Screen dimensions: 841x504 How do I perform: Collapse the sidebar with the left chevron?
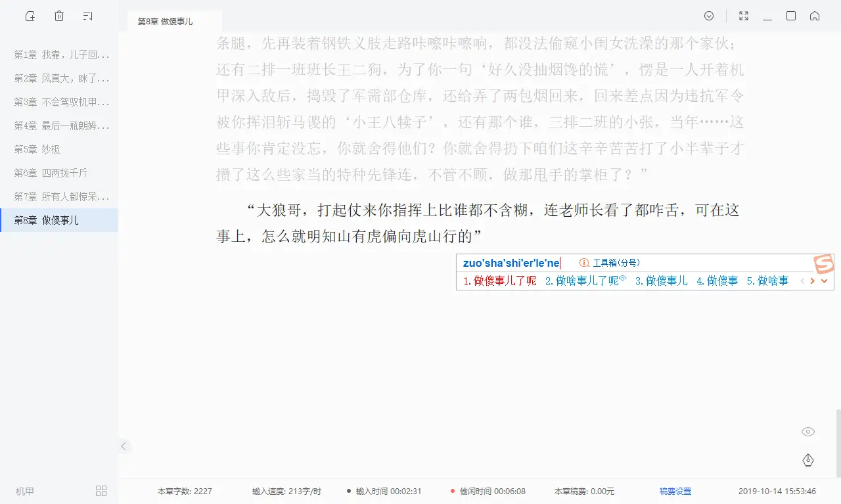124,446
